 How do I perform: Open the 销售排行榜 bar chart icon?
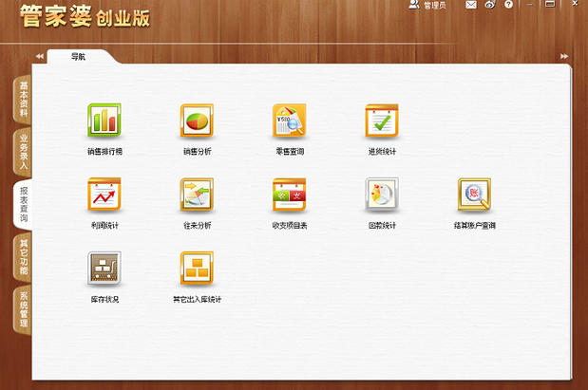tap(104, 120)
